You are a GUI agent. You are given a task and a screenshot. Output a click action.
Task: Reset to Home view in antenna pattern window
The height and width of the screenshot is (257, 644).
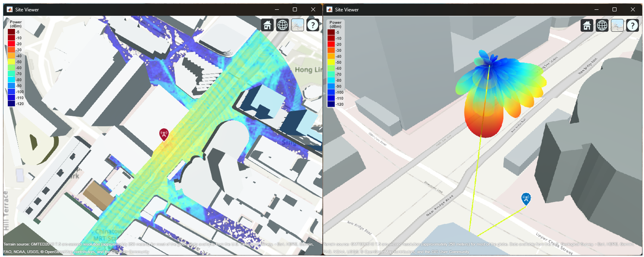(587, 26)
